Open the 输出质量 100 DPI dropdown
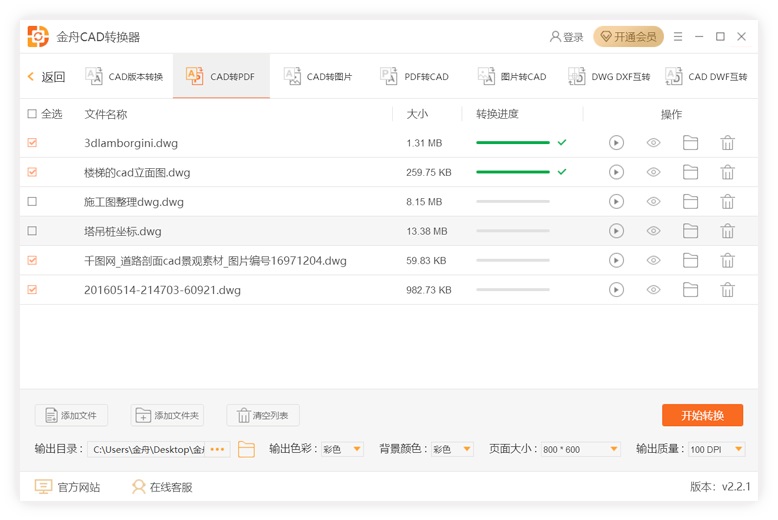Screen dimensions: 778x520 716,449
